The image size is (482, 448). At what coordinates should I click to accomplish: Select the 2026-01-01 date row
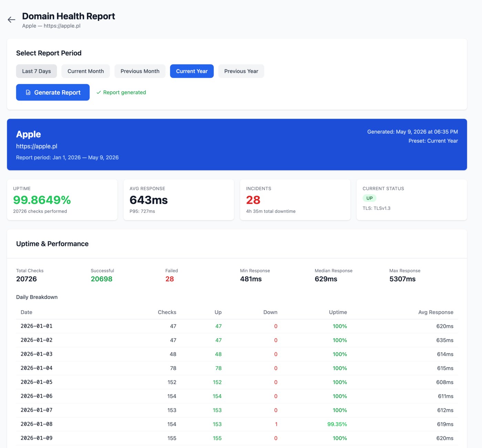click(237, 326)
